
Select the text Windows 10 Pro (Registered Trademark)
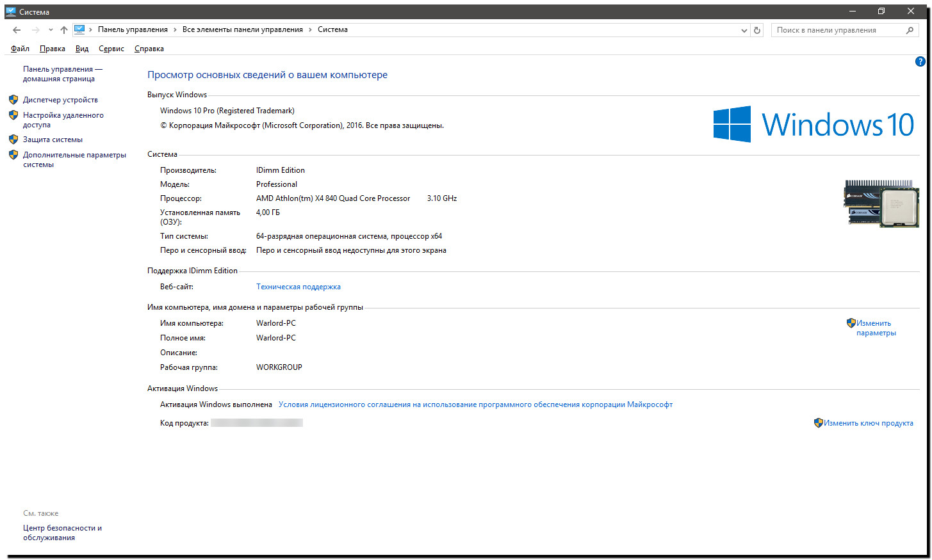tap(227, 111)
